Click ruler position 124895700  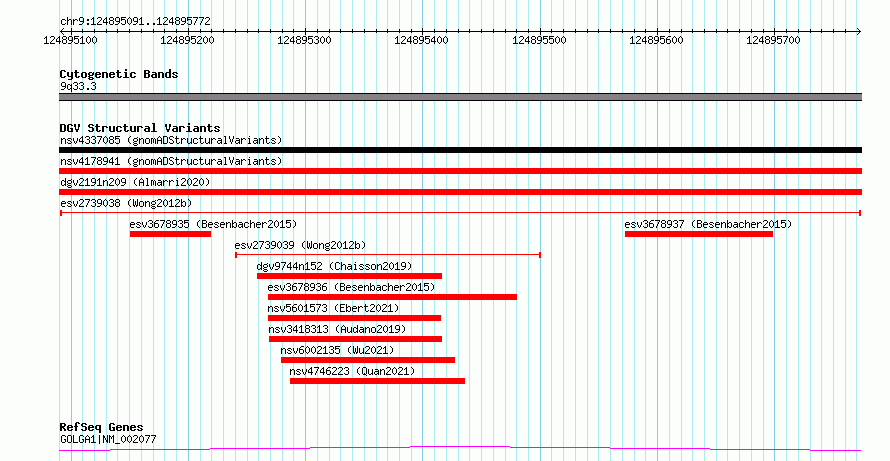pos(774,40)
